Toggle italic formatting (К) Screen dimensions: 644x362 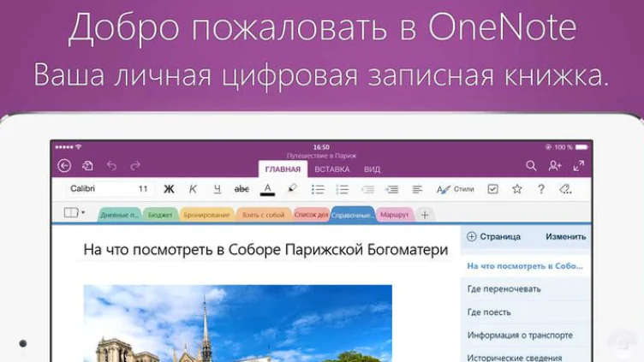tap(193, 189)
